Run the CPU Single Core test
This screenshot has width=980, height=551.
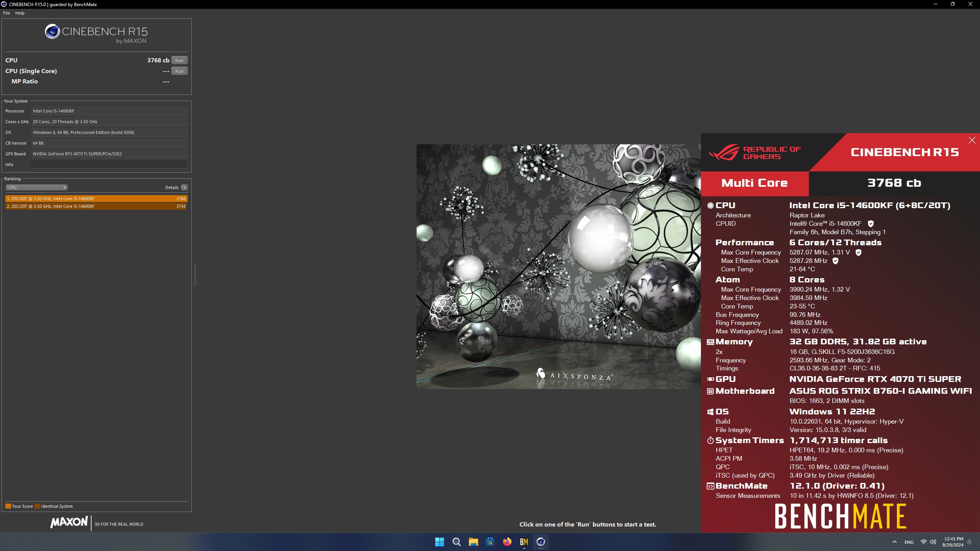179,71
